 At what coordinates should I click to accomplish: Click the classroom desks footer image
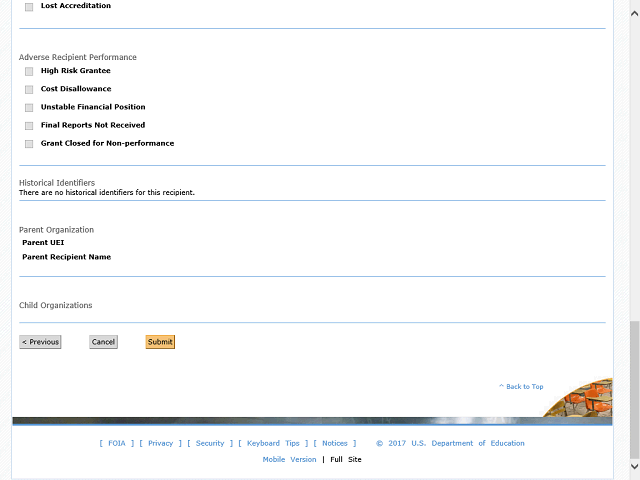579,398
